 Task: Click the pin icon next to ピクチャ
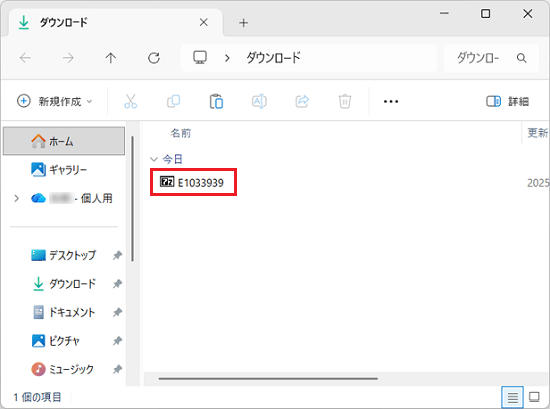(117, 341)
